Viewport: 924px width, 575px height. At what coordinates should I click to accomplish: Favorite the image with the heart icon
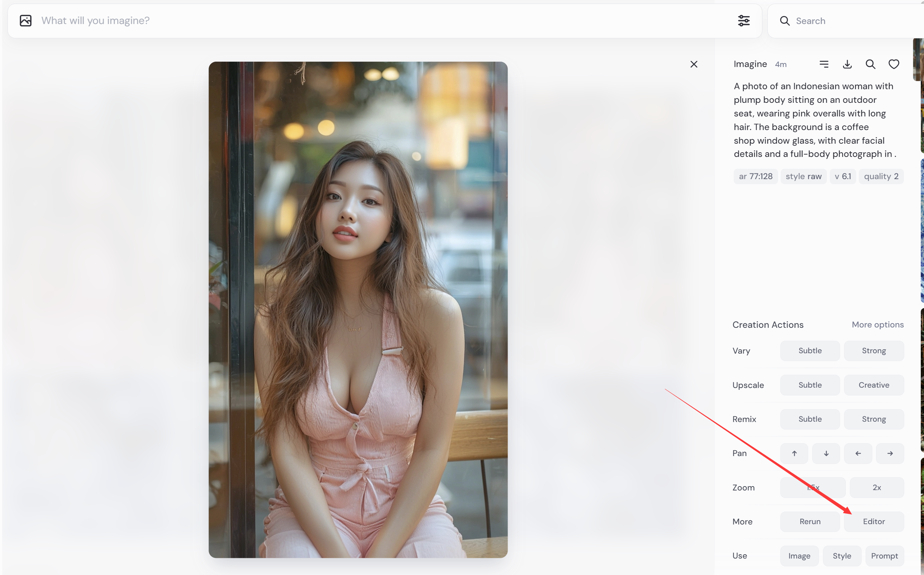tap(894, 64)
